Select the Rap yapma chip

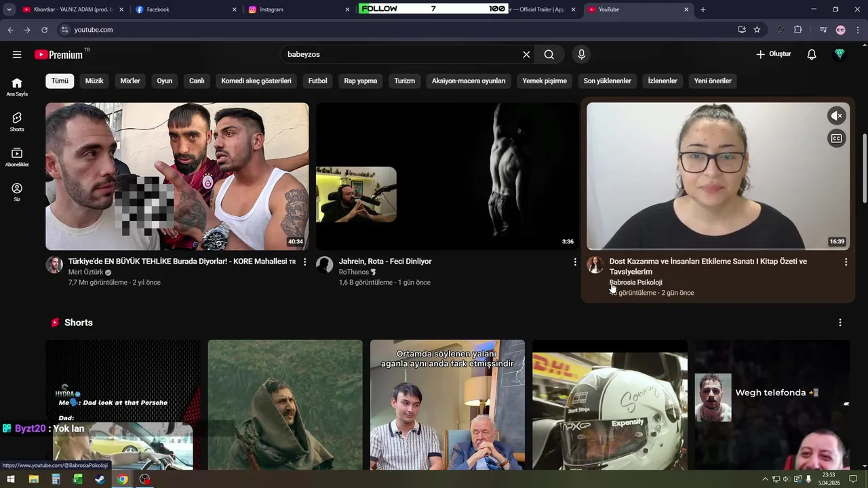pyautogui.click(x=361, y=81)
